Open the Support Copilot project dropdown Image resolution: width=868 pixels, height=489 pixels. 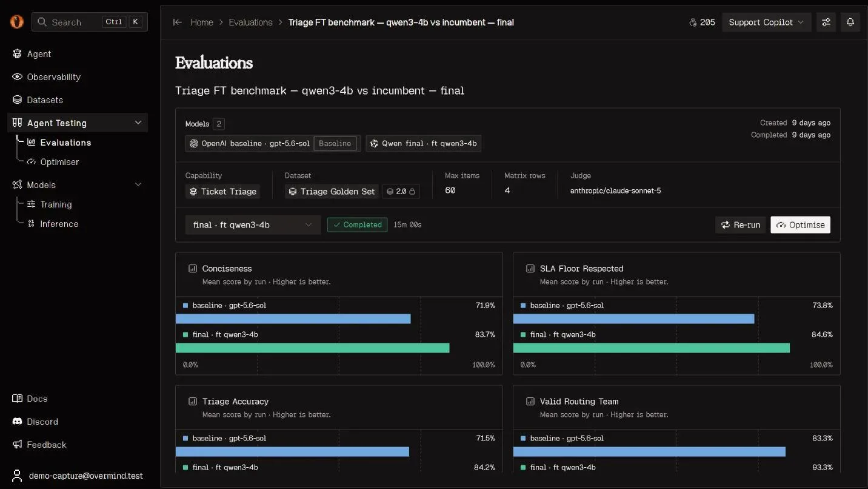[x=767, y=22]
